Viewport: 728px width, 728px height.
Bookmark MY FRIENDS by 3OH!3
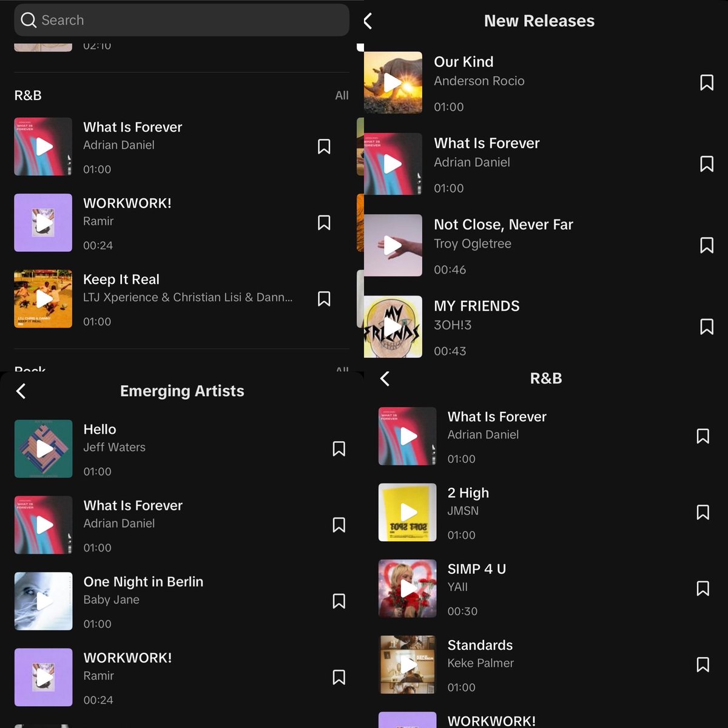tap(707, 326)
